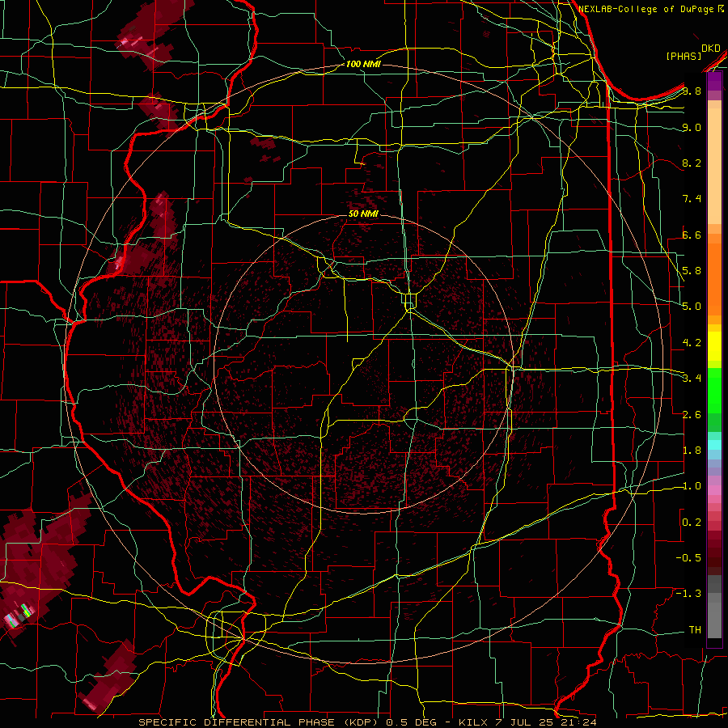
Task: Pick the pink segment of the color bar
Action: 714,489
